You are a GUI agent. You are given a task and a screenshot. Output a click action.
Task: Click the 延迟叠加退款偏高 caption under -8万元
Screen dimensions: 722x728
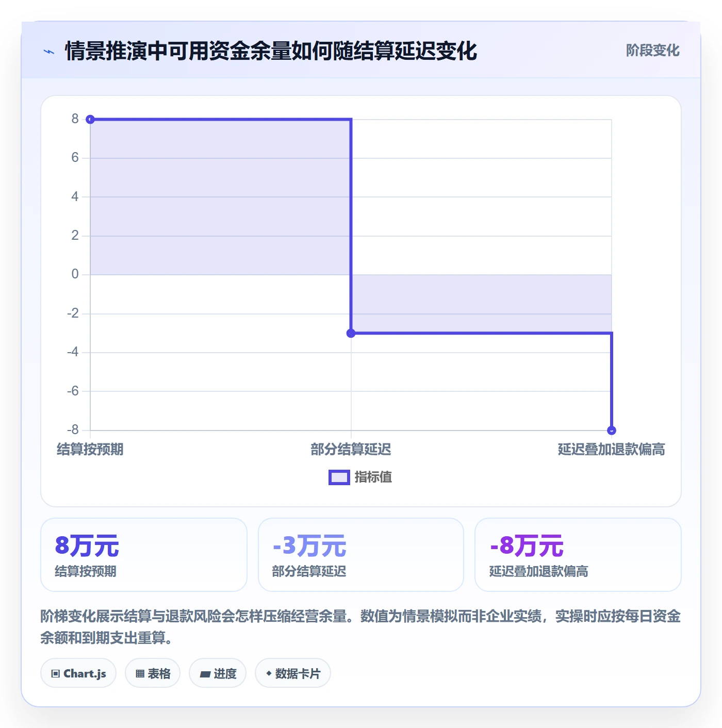pyautogui.click(x=539, y=571)
